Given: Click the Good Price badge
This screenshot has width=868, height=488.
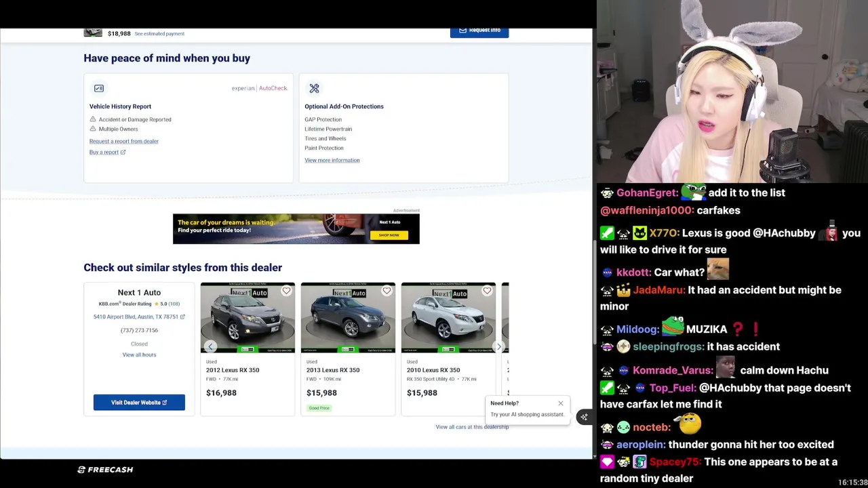Looking at the screenshot, I should pos(319,408).
